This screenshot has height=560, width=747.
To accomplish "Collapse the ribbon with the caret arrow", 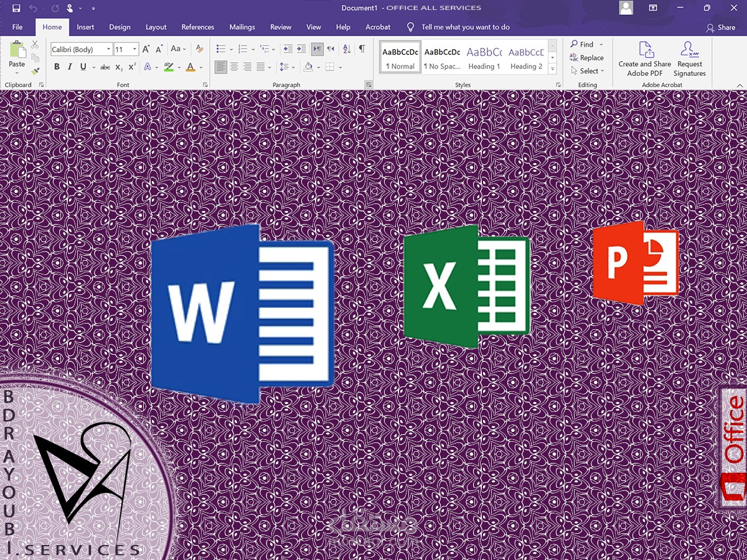I will [739, 85].
